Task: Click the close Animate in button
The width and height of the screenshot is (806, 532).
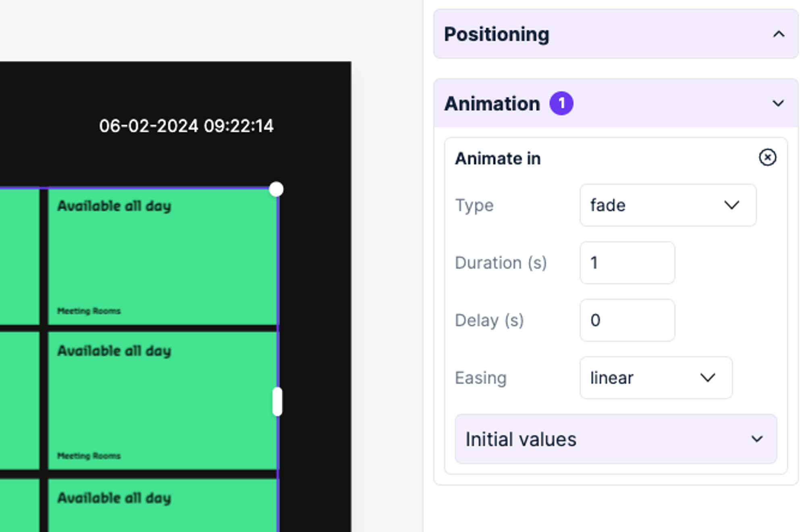Action: tap(767, 158)
